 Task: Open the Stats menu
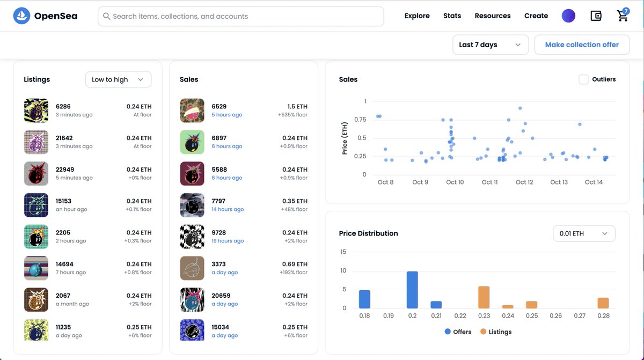pos(452,16)
